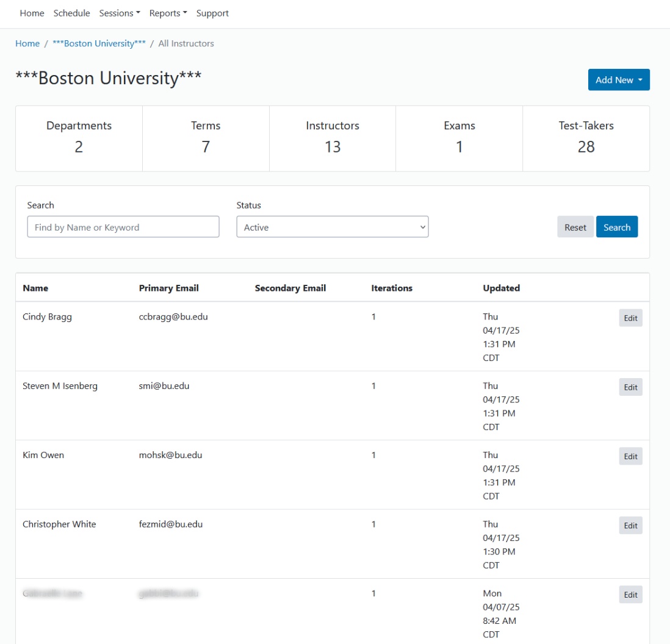Edit Cindy Bragg's instructor record

(x=630, y=318)
